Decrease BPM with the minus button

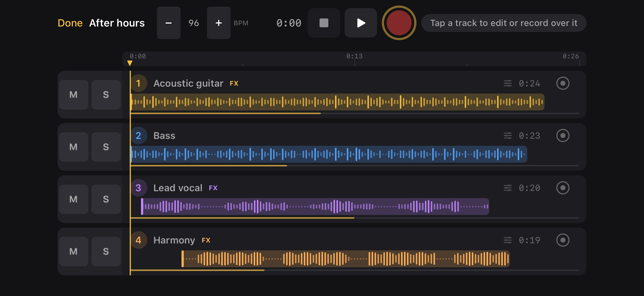click(168, 23)
